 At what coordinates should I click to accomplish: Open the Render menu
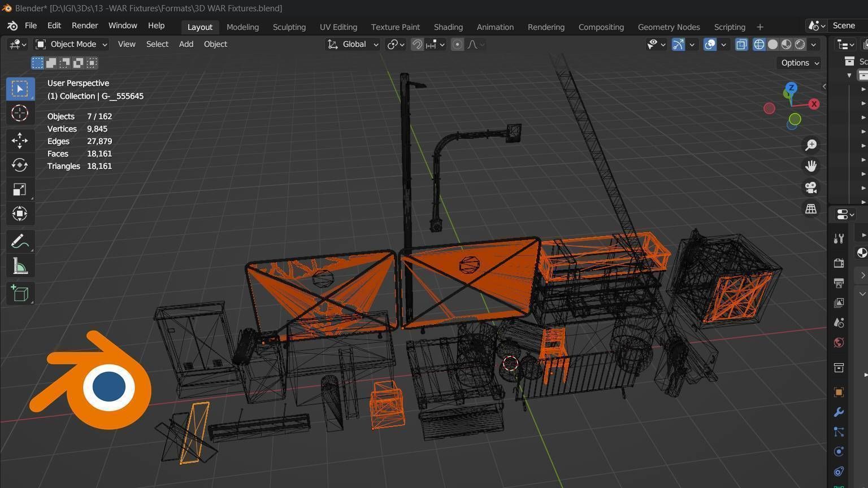click(x=85, y=26)
